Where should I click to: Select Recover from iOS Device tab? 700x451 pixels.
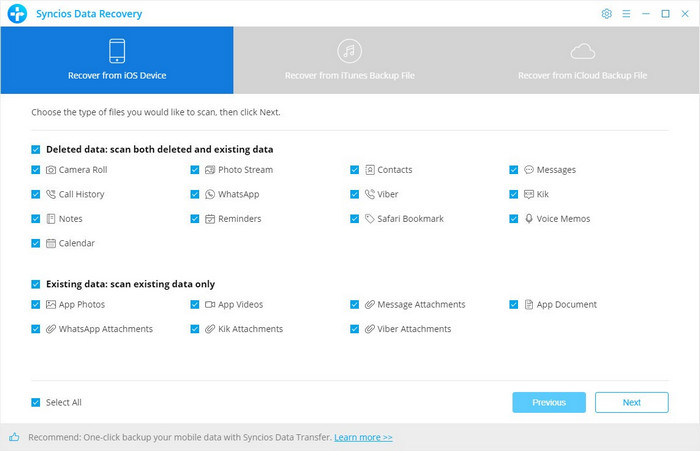tap(117, 60)
